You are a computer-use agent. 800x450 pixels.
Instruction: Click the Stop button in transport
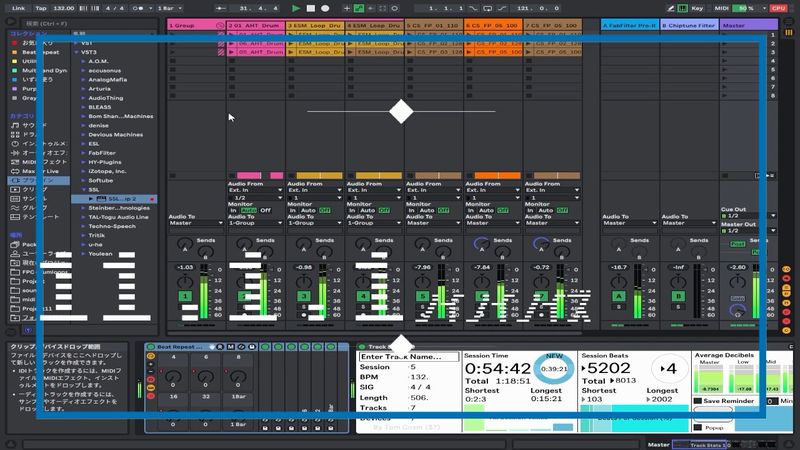[x=310, y=8]
